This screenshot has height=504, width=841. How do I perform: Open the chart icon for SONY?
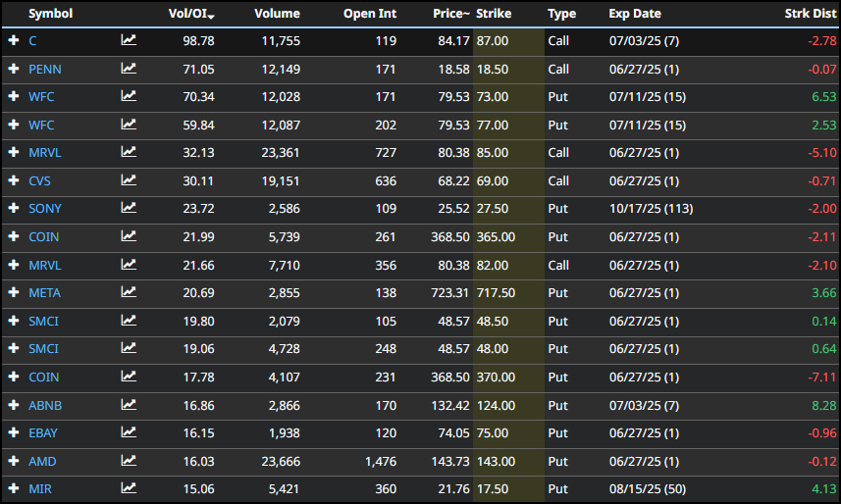(129, 208)
